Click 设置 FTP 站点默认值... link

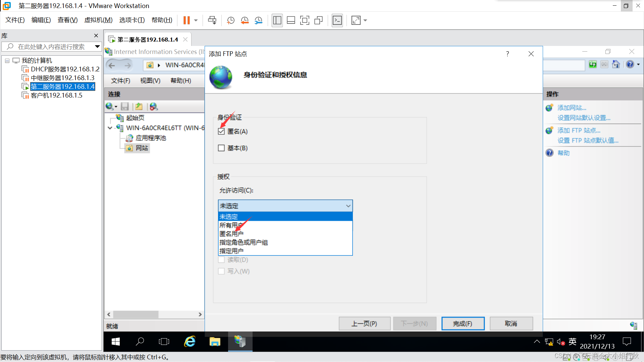588,140
